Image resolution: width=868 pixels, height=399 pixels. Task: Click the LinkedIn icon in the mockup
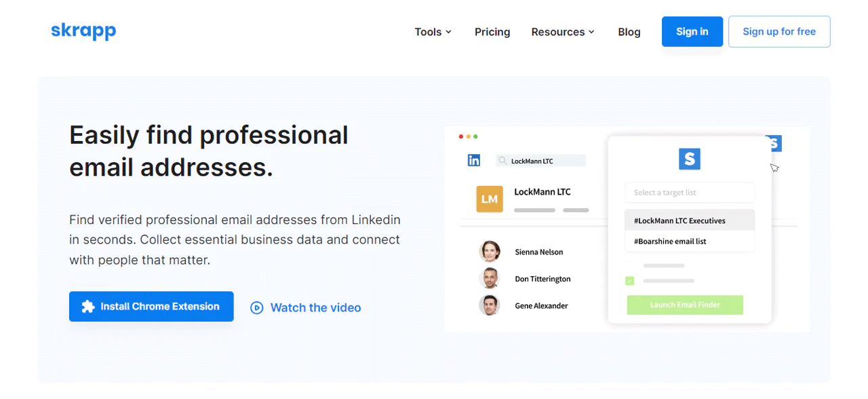click(474, 160)
